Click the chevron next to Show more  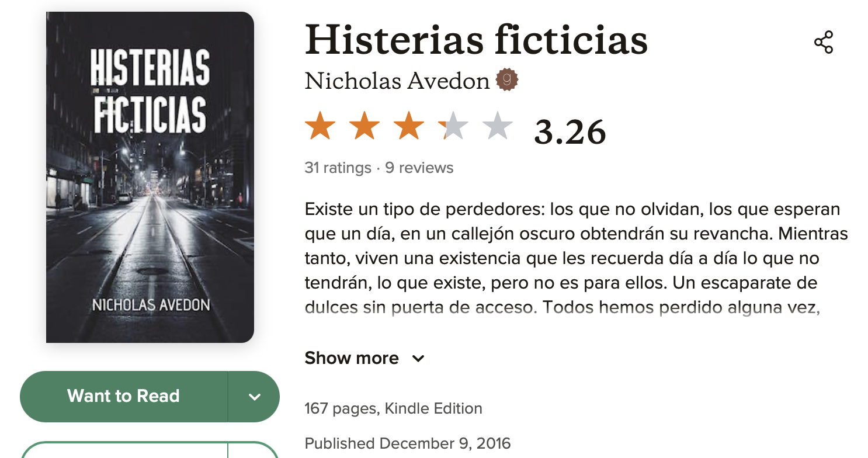tap(418, 359)
